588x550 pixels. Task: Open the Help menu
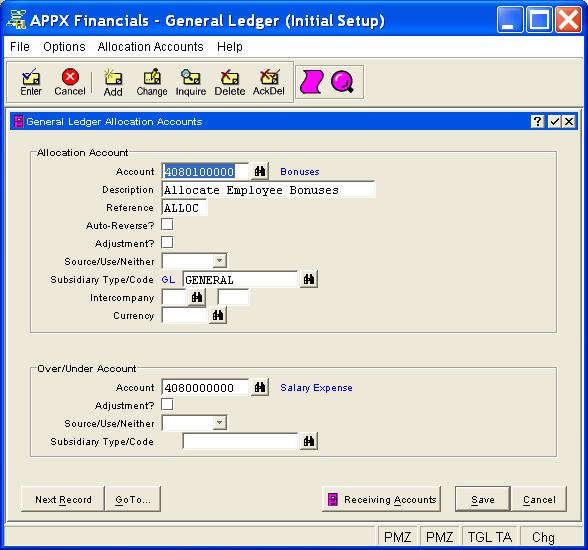(x=230, y=47)
